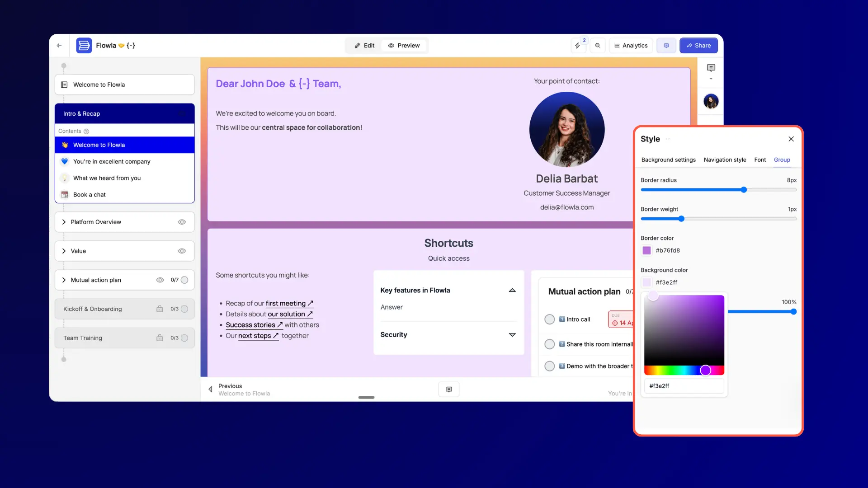Viewport: 868px width, 488px height.
Task: Open the comment bubble icon in right sidebar
Action: (x=711, y=67)
